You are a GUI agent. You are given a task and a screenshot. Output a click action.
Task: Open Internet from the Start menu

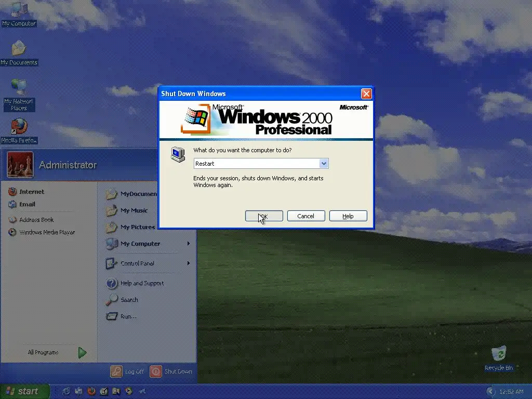32,192
